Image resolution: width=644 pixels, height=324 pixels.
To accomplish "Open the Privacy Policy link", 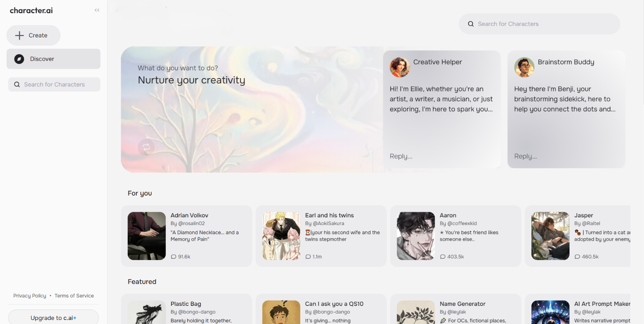I will point(30,296).
